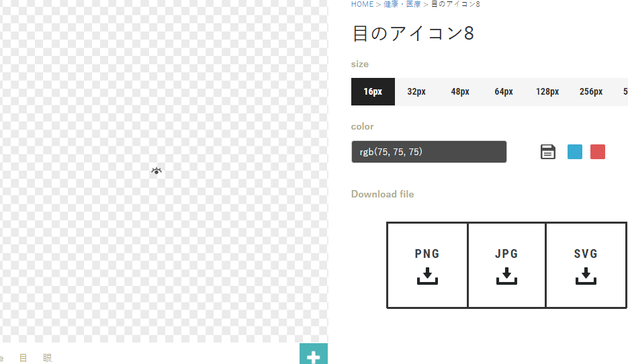Screen dimensions: 628x364
Task: Pick the red color swatch
Action: click(x=598, y=152)
